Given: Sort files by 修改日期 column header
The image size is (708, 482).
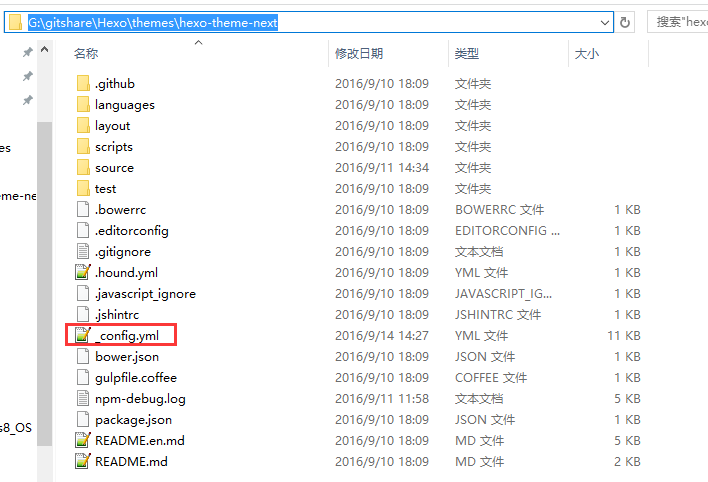Looking at the screenshot, I should click(358, 54).
